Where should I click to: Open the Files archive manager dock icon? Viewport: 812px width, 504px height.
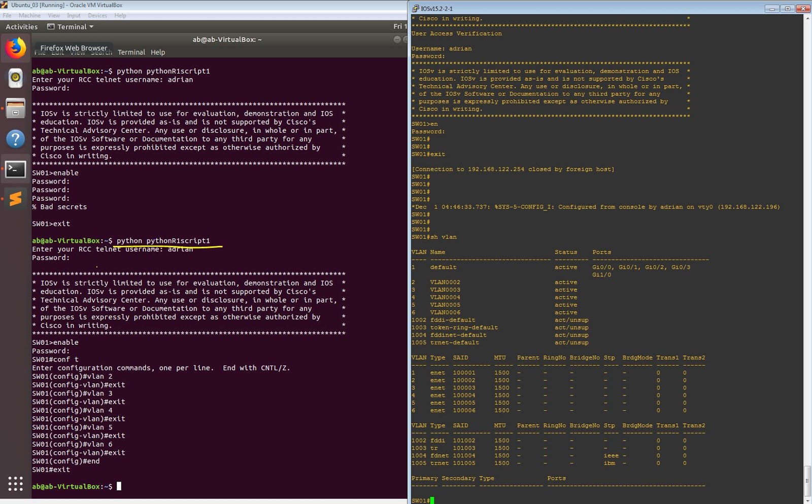click(15, 109)
